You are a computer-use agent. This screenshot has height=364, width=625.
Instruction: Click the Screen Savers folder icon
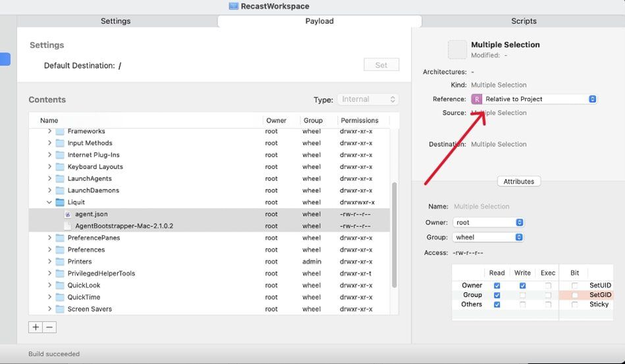[60, 309]
